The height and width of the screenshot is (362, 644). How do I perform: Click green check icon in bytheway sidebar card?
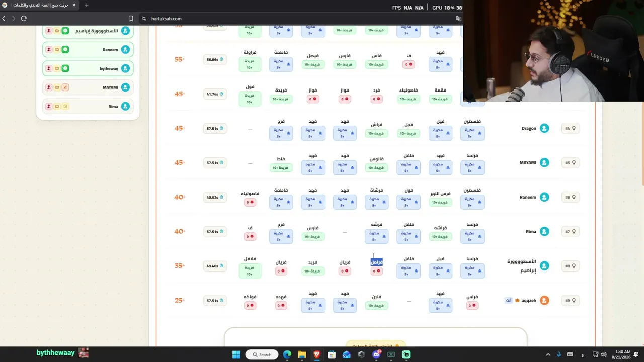(x=65, y=68)
